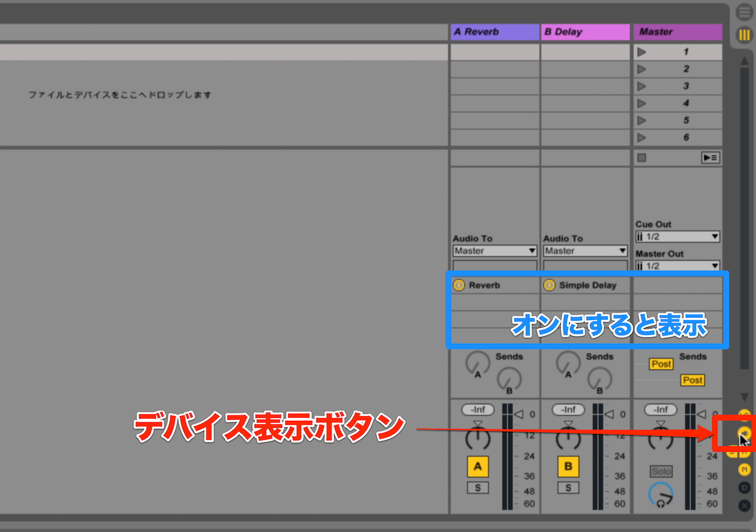Select the Reverb device name
Viewport: 756px width, 532px height.
484,286
